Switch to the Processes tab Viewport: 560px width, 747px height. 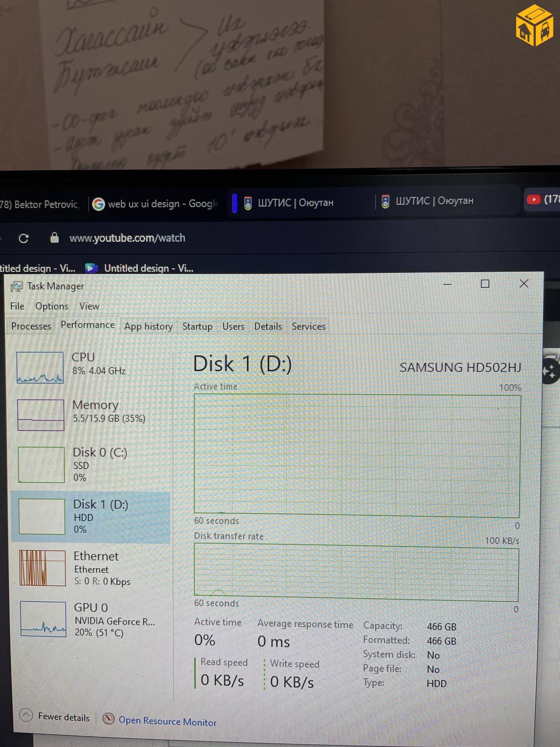(31, 326)
